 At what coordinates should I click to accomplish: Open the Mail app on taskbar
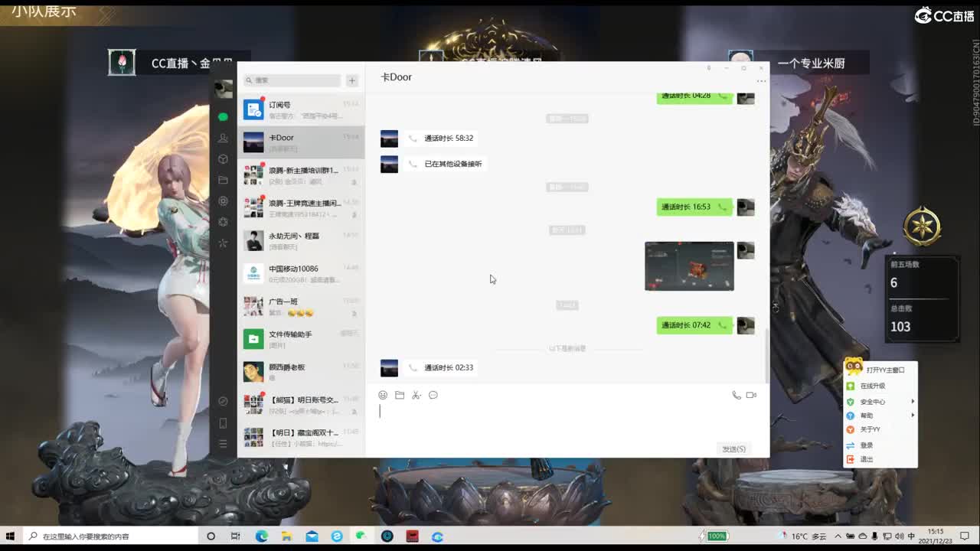pos(312,536)
